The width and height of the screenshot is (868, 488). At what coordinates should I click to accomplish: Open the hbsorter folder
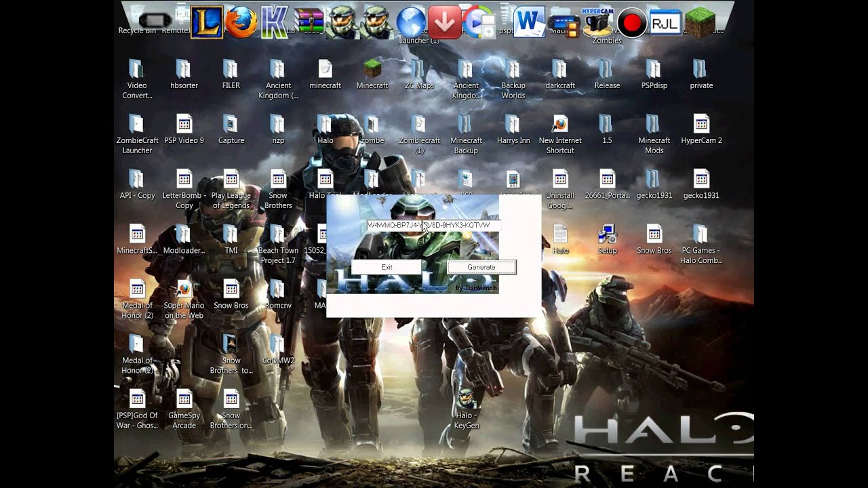click(184, 75)
